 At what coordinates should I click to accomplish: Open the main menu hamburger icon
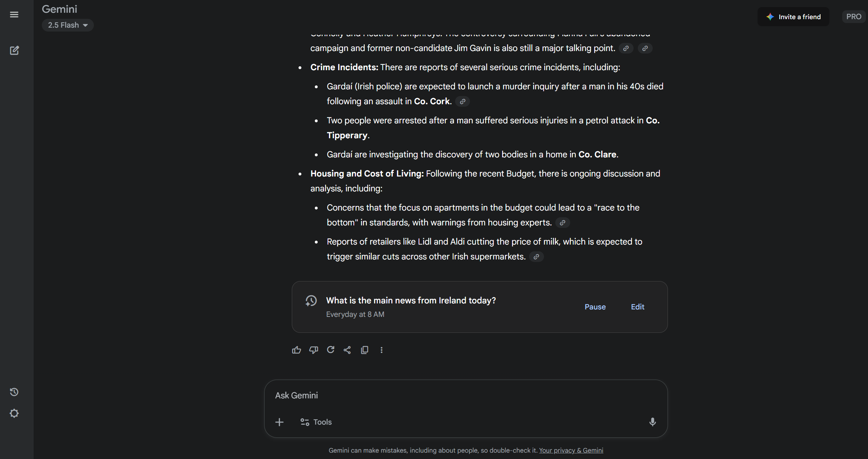pos(14,15)
